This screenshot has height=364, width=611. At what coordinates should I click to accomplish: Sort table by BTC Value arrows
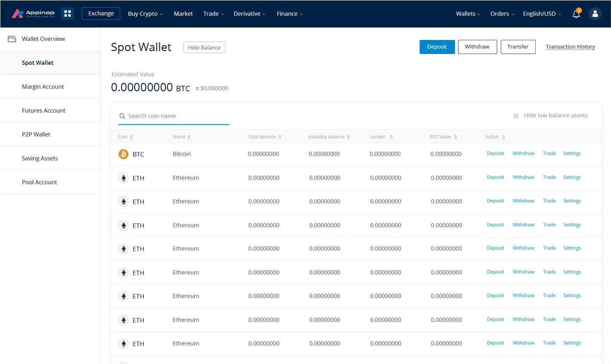[x=455, y=137]
